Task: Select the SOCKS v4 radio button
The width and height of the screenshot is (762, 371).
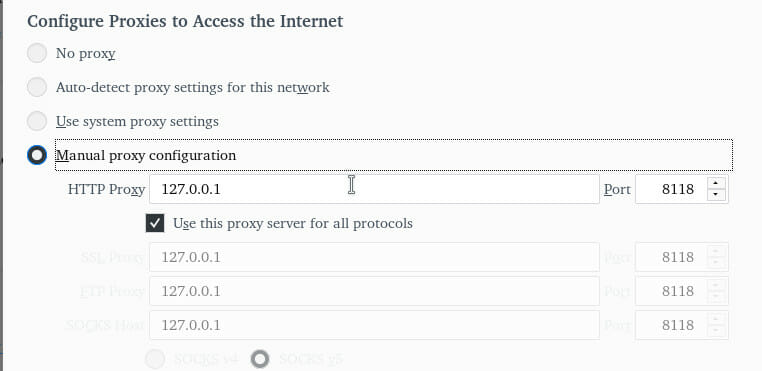Action: pyautogui.click(x=156, y=359)
